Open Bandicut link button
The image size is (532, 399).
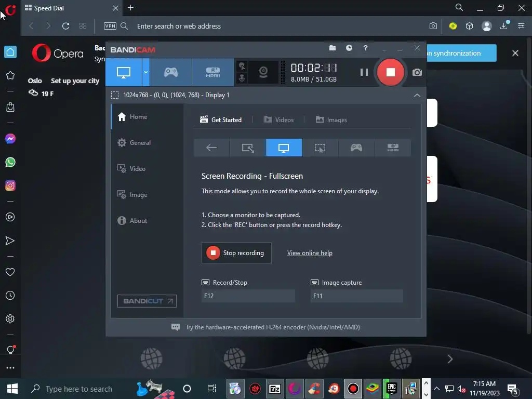(147, 301)
